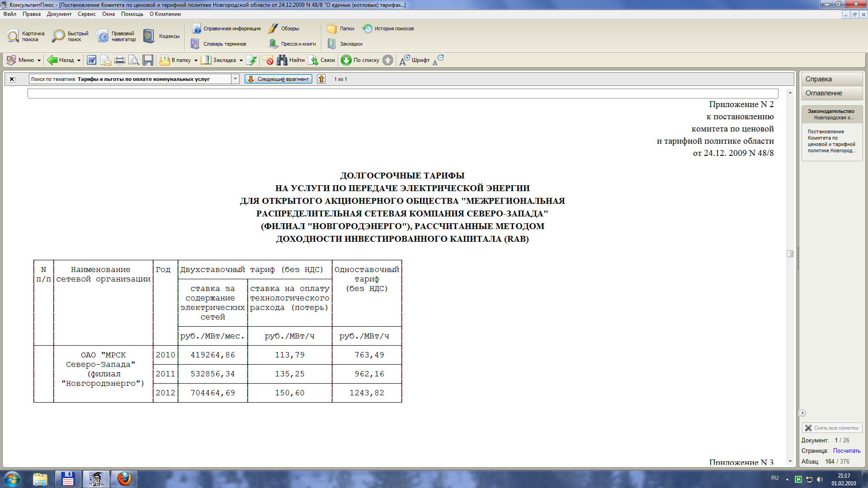Show hidden system tray icons arrow
The width and height of the screenshot is (868, 488).
click(x=787, y=479)
